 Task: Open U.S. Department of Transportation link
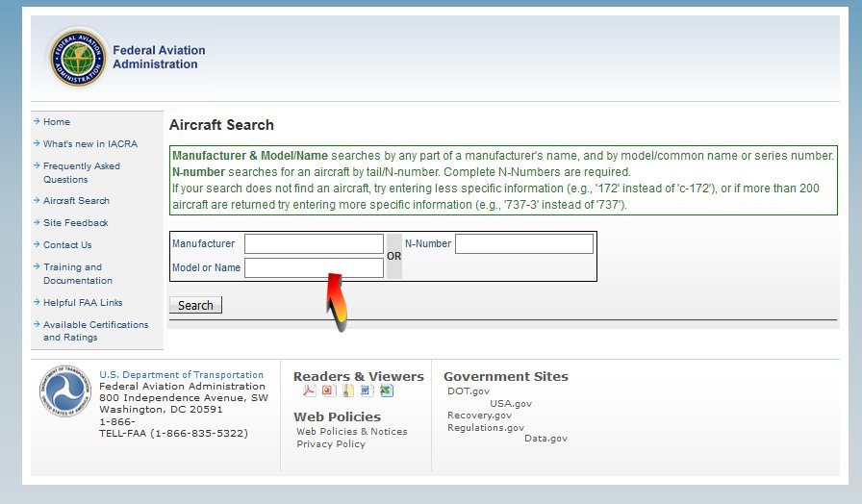click(181, 375)
